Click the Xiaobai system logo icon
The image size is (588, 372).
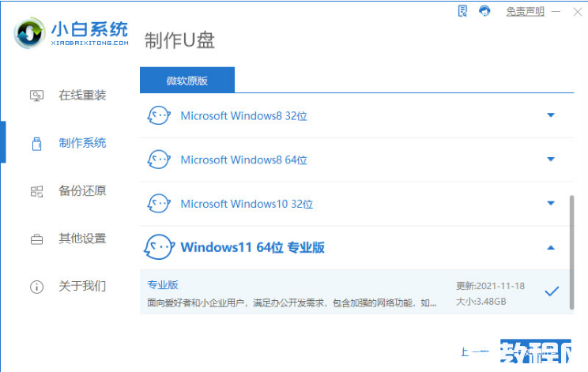coord(29,33)
